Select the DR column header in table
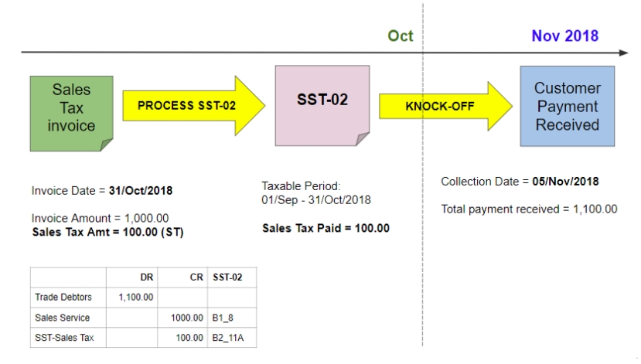The width and height of the screenshot is (641, 364). 146,277
